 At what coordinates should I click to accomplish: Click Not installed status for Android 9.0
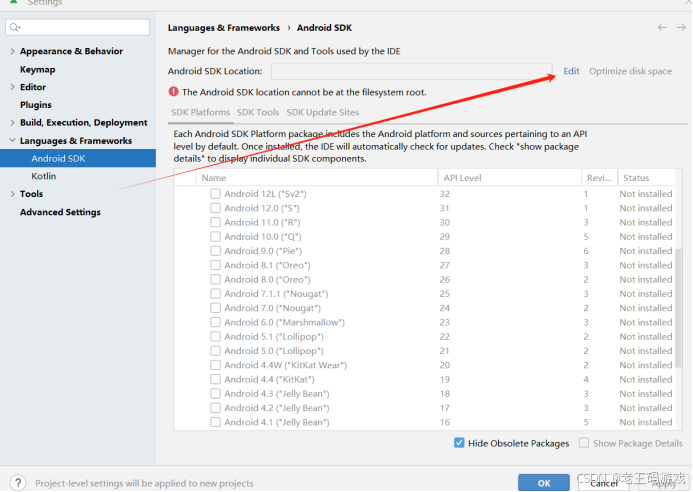pos(646,251)
